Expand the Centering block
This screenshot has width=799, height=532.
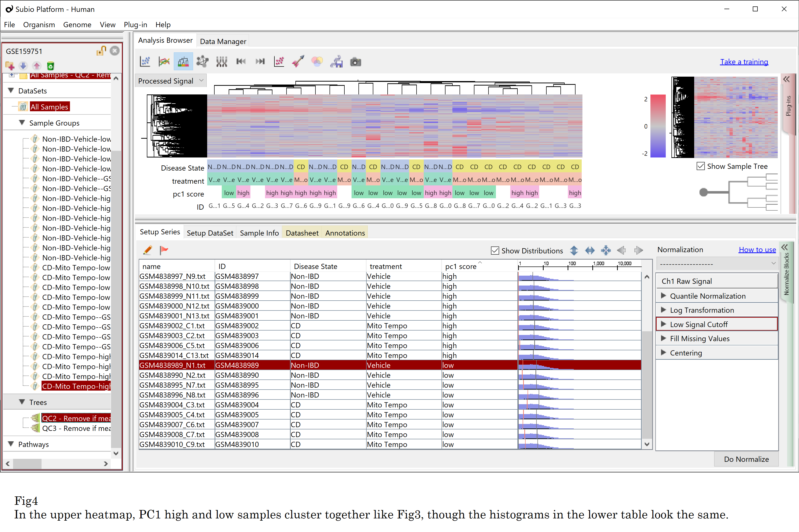(x=664, y=353)
